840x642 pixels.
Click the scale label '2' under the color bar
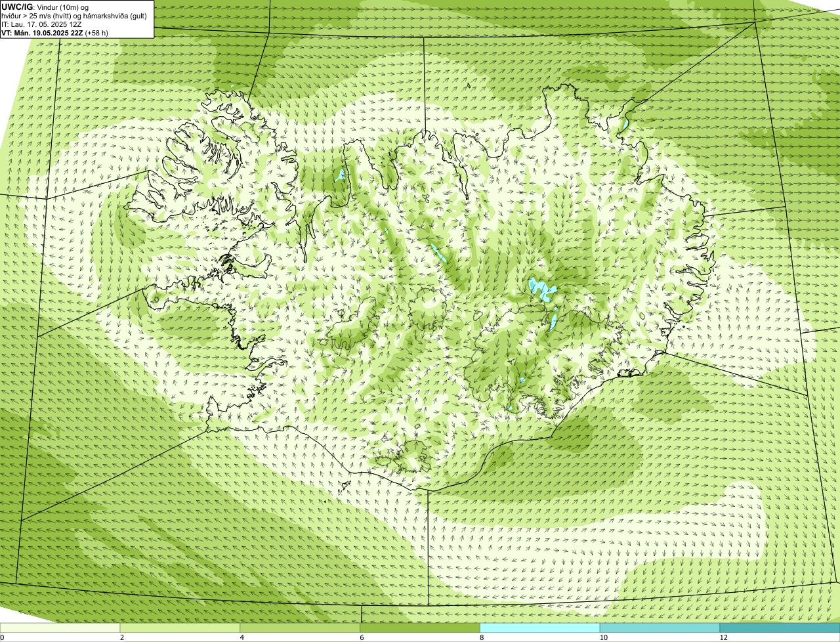point(122,637)
